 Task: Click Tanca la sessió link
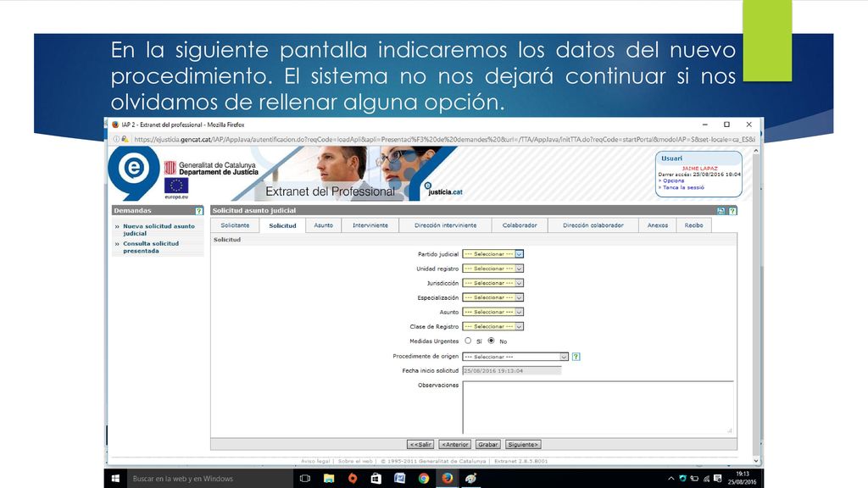[x=683, y=187]
